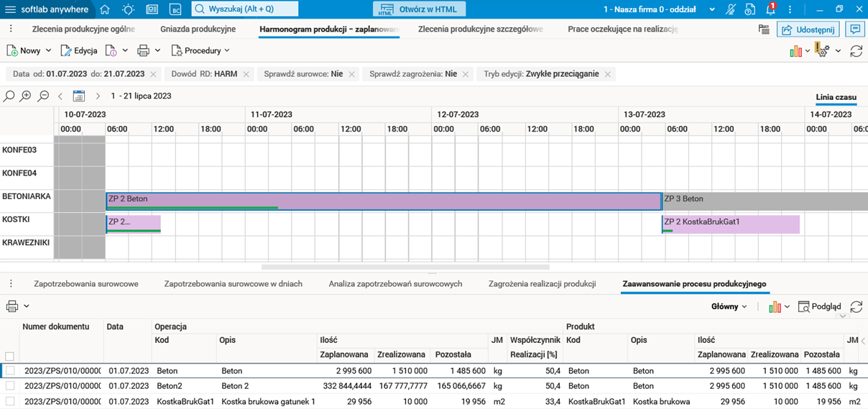Image resolution: width=868 pixels, height=417 pixels.
Task: Open the filter settings gear icon
Action: [x=823, y=51]
